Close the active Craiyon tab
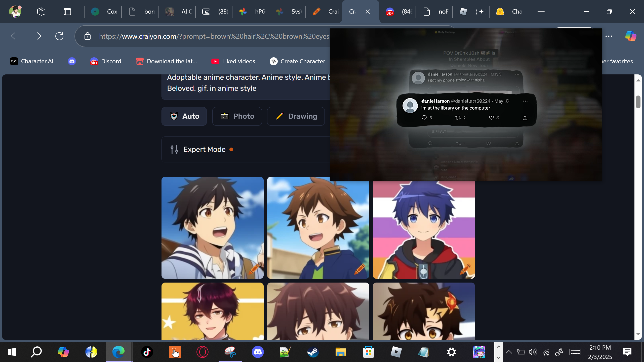The image size is (644, 362). click(x=368, y=12)
